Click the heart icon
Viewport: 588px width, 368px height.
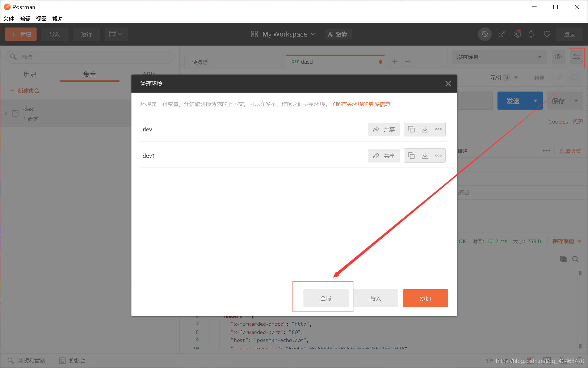point(547,34)
